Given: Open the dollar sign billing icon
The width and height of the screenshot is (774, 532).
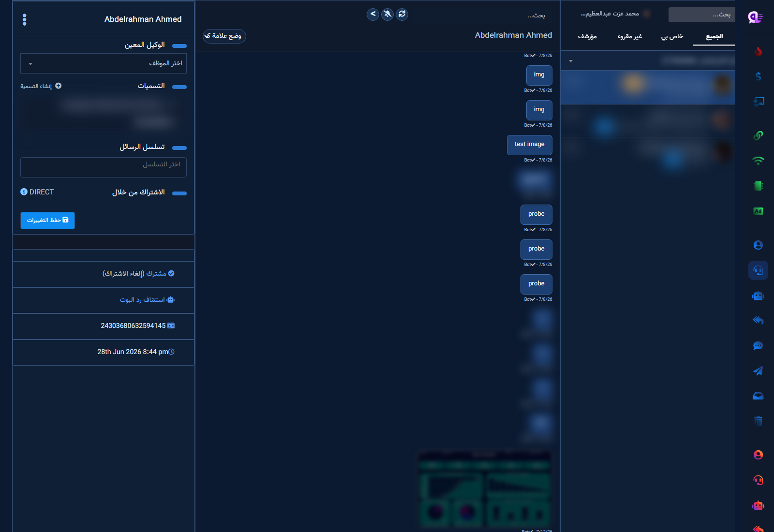Looking at the screenshot, I should pyautogui.click(x=758, y=76).
